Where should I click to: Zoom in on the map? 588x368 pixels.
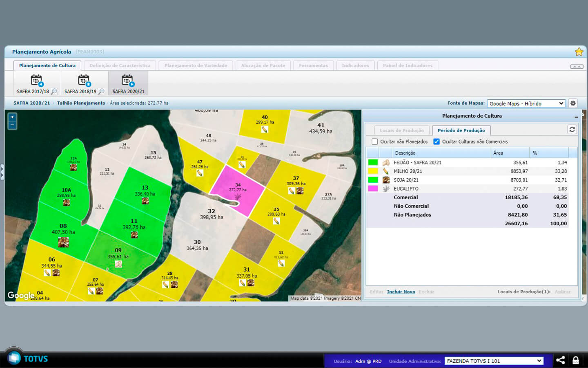pos(12,117)
